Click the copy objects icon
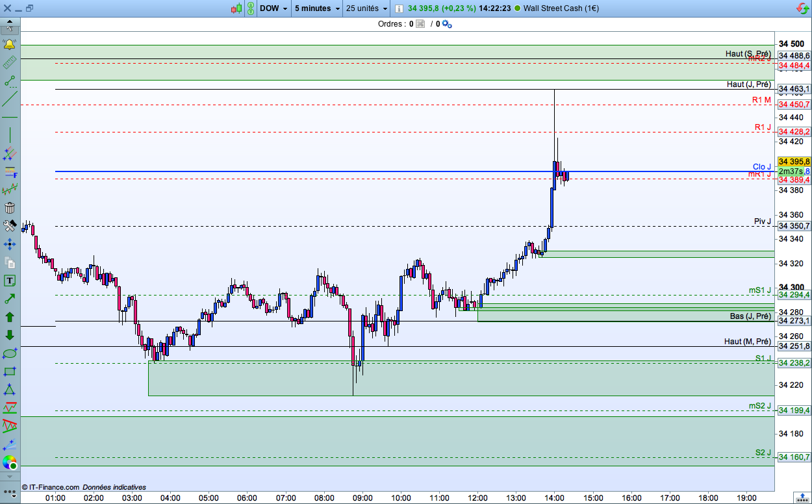Screen dimensions: 812x504 tap(10, 262)
